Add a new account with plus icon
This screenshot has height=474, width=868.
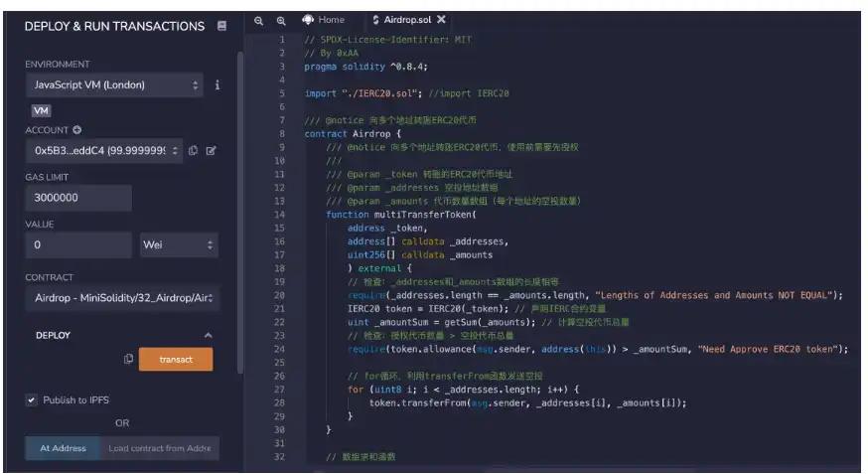[x=76, y=129]
